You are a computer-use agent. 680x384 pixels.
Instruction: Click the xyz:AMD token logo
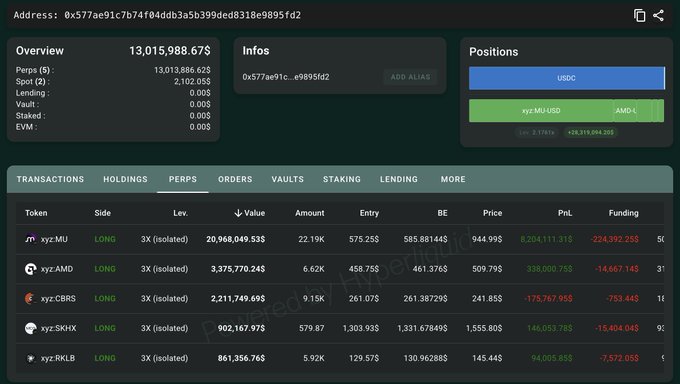click(30, 269)
